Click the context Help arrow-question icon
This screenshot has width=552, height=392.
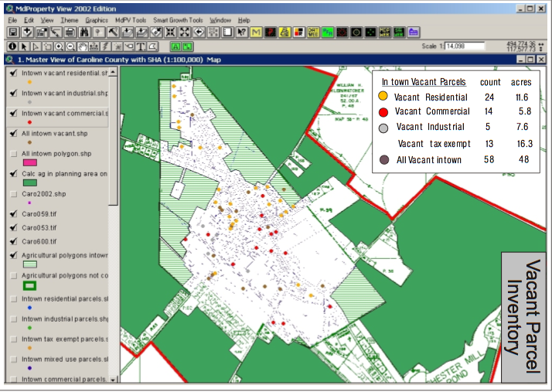coord(242,32)
